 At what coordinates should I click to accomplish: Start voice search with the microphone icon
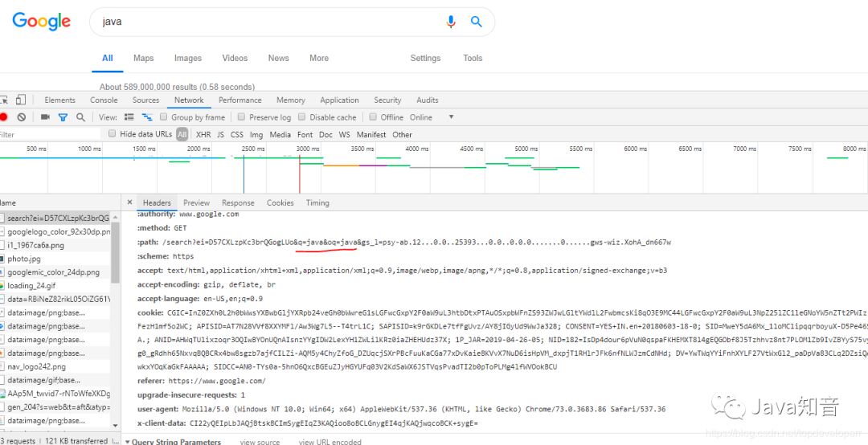(451, 22)
